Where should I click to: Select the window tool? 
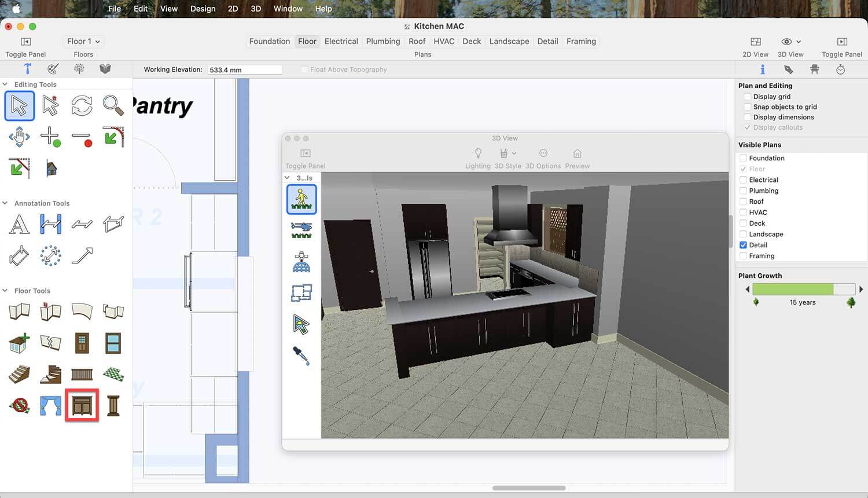(113, 343)
